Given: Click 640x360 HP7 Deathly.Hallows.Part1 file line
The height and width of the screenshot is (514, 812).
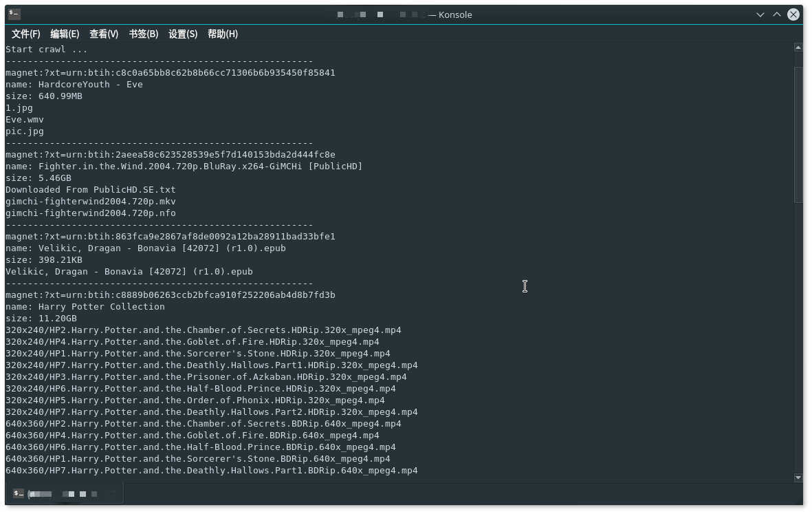Looking at the screenshot, I should 212,471.
